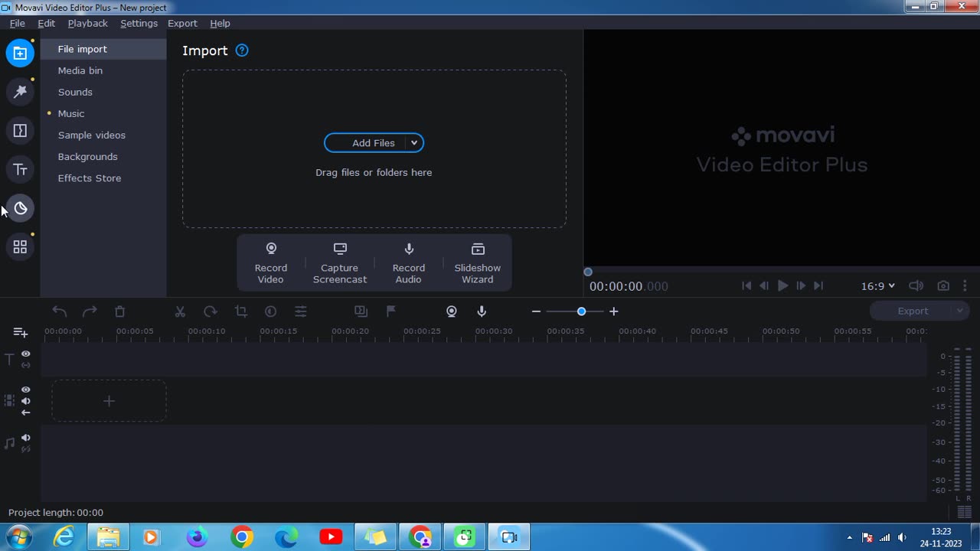The height and width of the screenshot is (551, 980).
Task: Show hidden icons in system tray
Action: [x=849, y=537]
